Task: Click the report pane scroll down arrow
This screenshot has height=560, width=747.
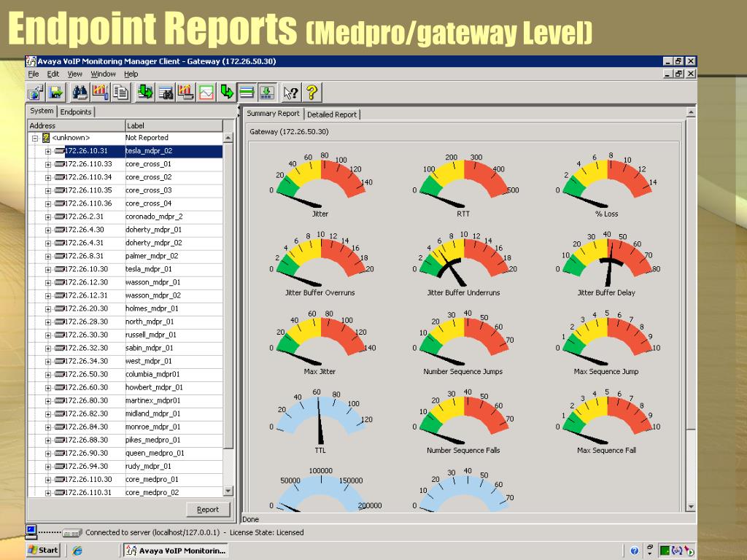Action: tap(691, 507)
